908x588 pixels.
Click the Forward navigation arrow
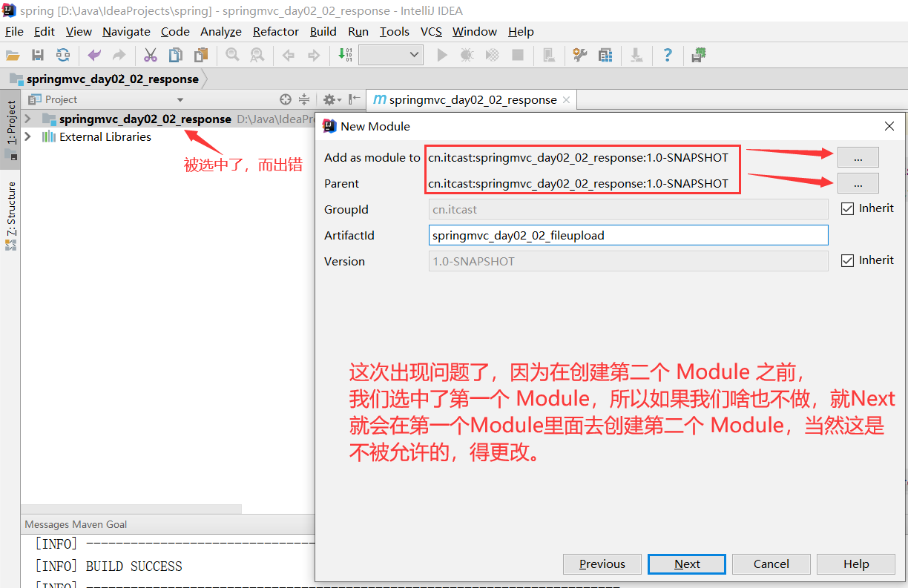pos(313,55)
